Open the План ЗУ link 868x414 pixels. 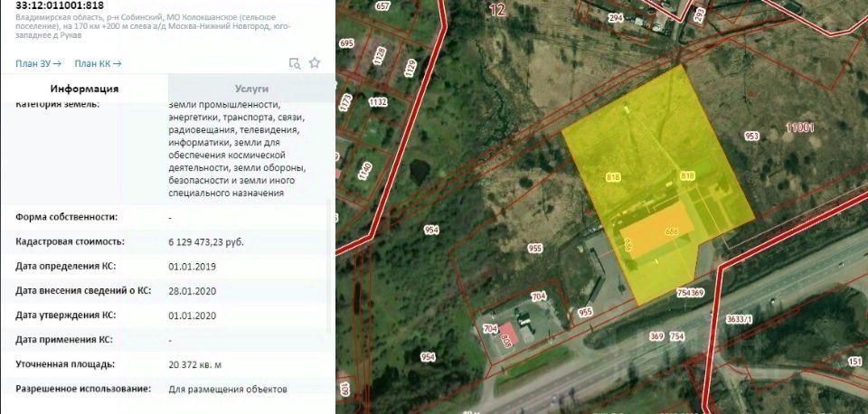tap(38, 63)
